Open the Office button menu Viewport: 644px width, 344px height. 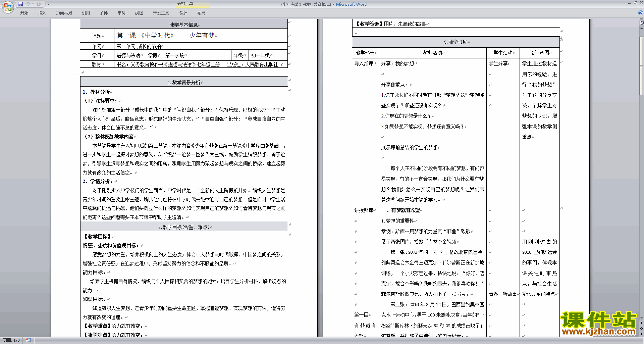(7, 7)
